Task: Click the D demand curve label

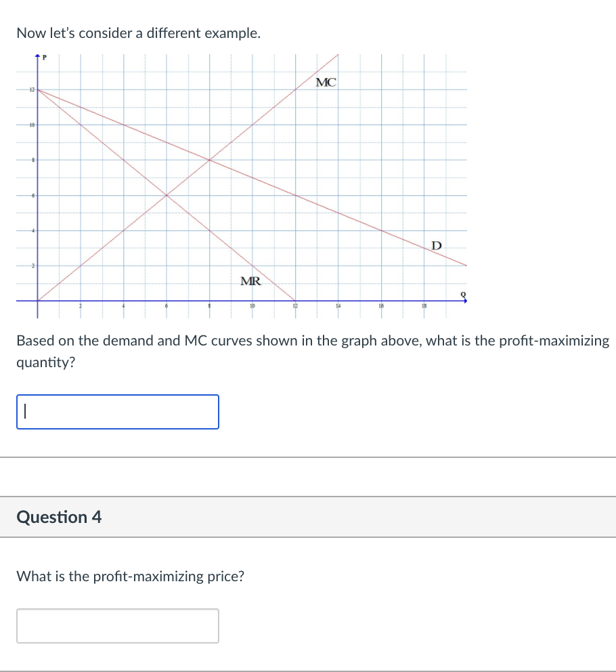Action: coord(436,245)
